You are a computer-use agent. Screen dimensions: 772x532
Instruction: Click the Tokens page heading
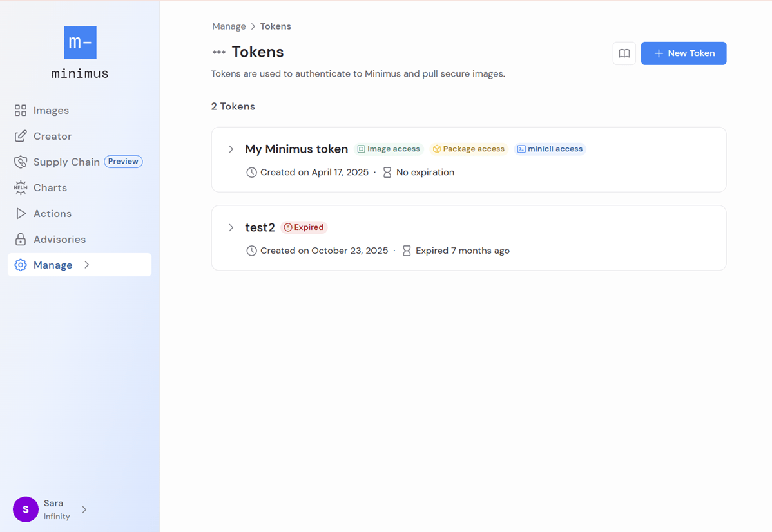pyautogui.click(x=258, y=52)
